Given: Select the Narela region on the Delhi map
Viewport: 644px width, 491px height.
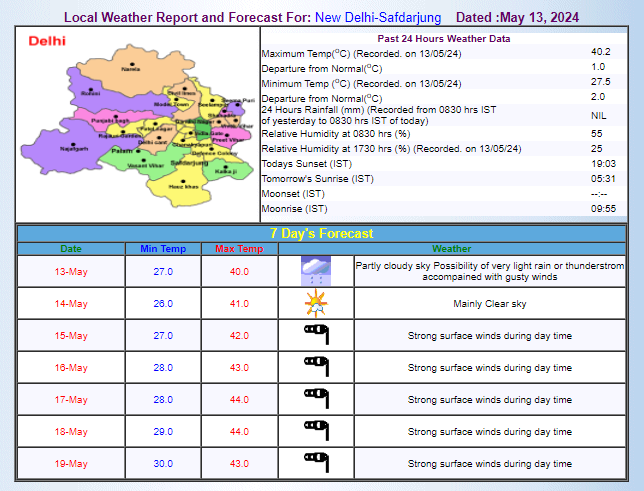Looking at the screenshot, I should (130, 70).
